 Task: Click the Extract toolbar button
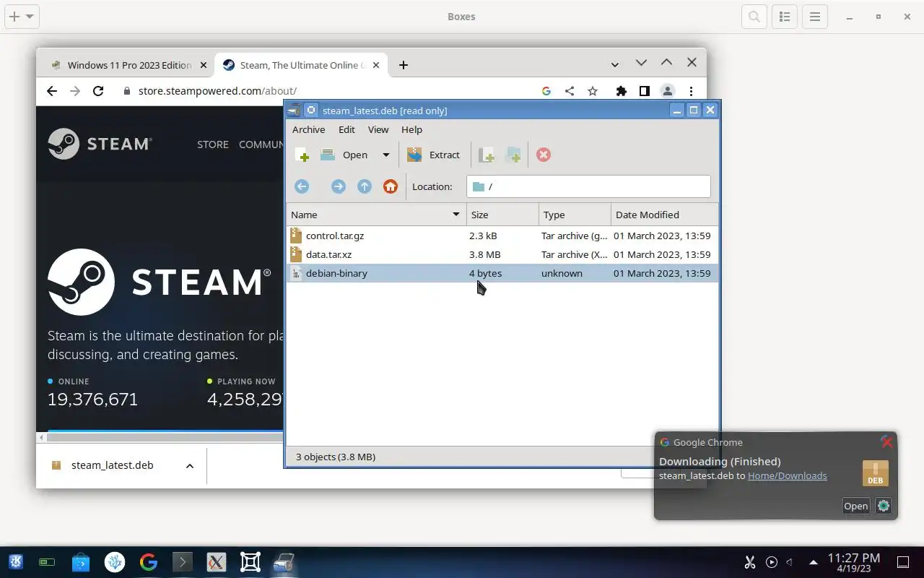[433, 155]
